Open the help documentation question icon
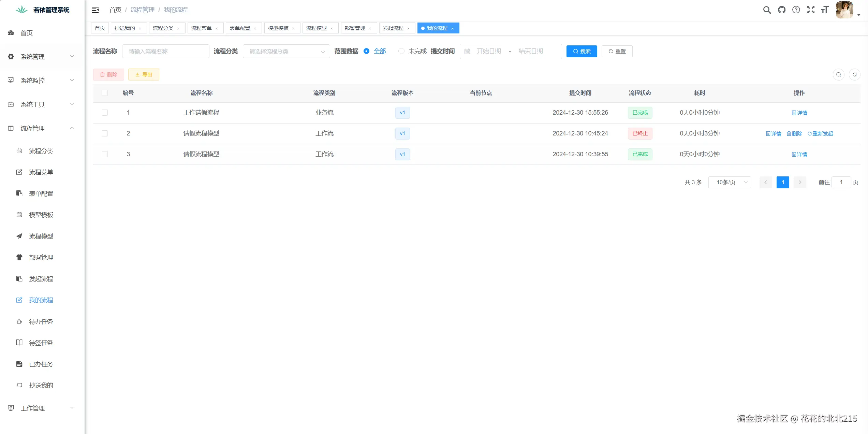 796,10
